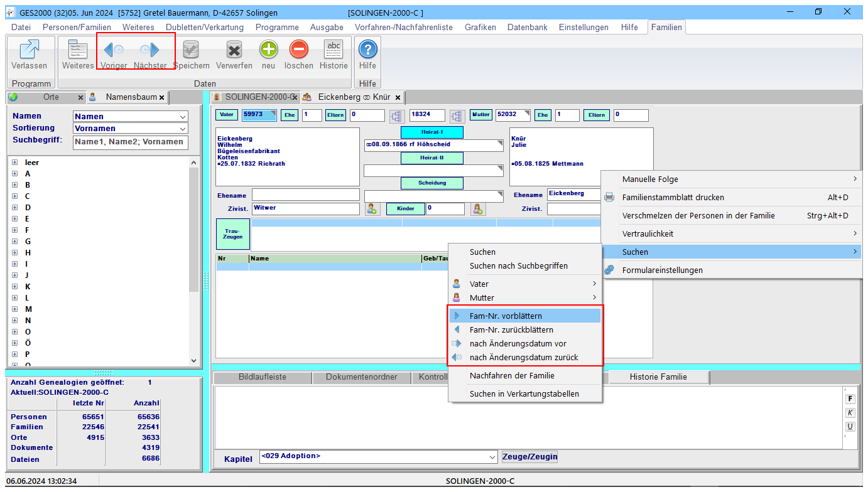This screenshot has width=868, height=492.
Task: Click the Verwerfen discard icon
Action: (x=234, y=50)
